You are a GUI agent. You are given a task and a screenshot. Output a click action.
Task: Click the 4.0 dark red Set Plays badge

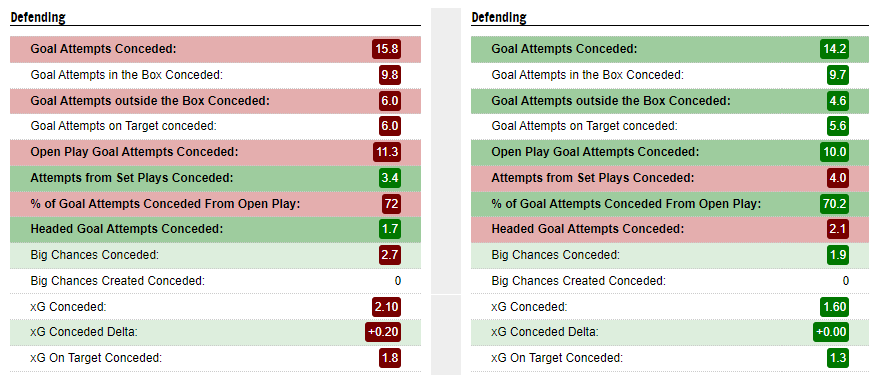[838, 178]
